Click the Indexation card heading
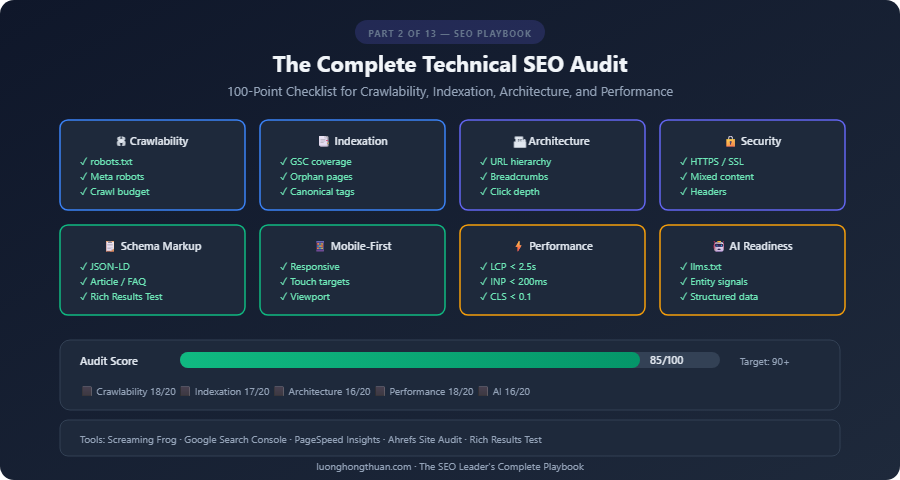This screenshot has width=900, height=480. [x=361, y=141]
